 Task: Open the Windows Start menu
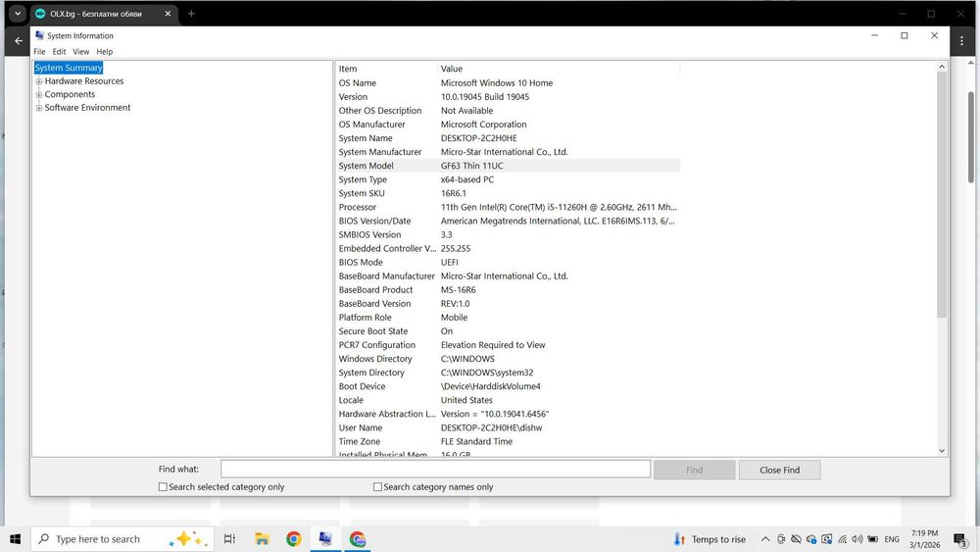(15, 539)
